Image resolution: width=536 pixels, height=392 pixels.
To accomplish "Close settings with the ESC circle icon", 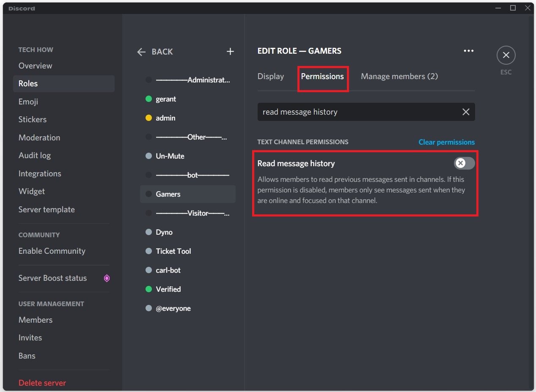I will coord(506,55).
